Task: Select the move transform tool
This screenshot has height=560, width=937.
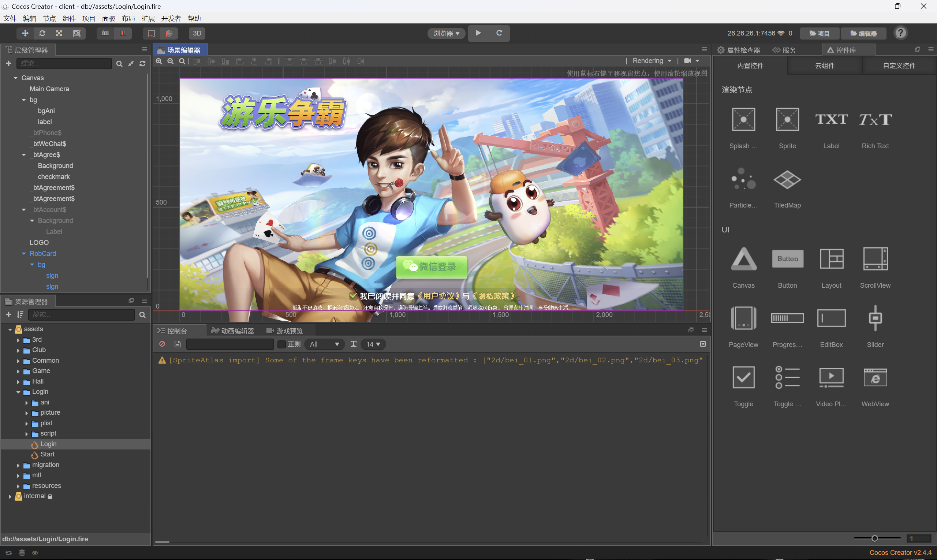Action: 25,33
